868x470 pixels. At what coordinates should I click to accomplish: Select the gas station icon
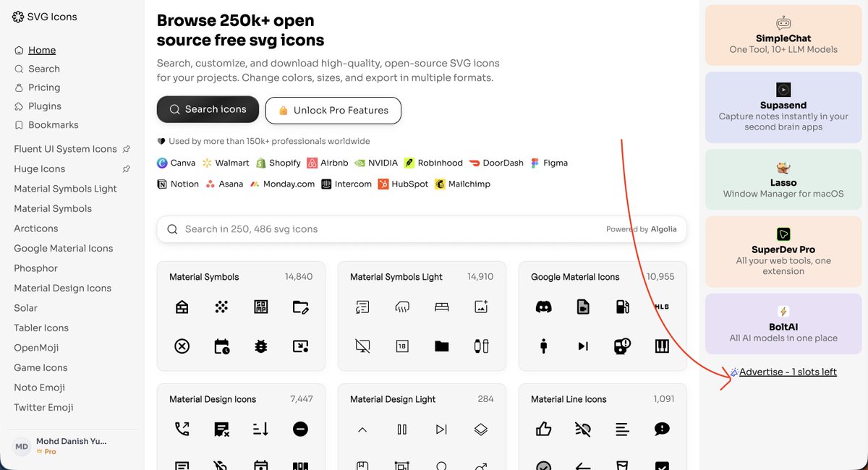click(x=623, y=307)
